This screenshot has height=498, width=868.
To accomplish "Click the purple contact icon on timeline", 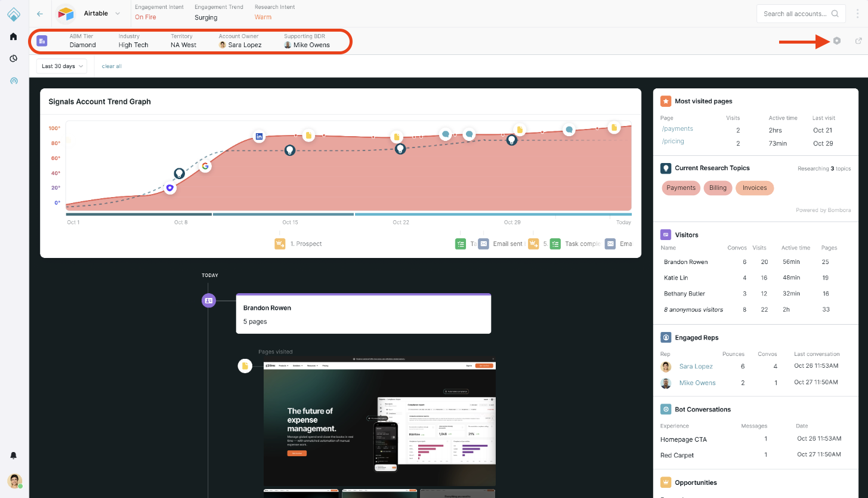I will click(208, 300).
